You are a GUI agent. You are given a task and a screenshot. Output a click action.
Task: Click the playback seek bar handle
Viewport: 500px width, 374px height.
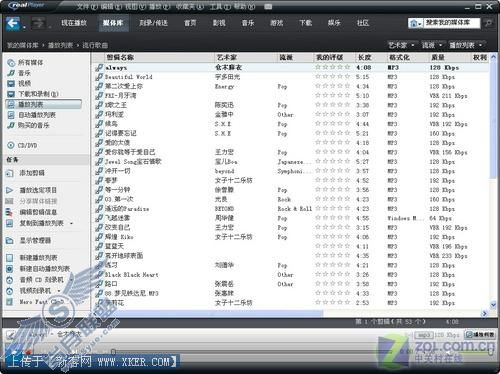tap(113, 351)
